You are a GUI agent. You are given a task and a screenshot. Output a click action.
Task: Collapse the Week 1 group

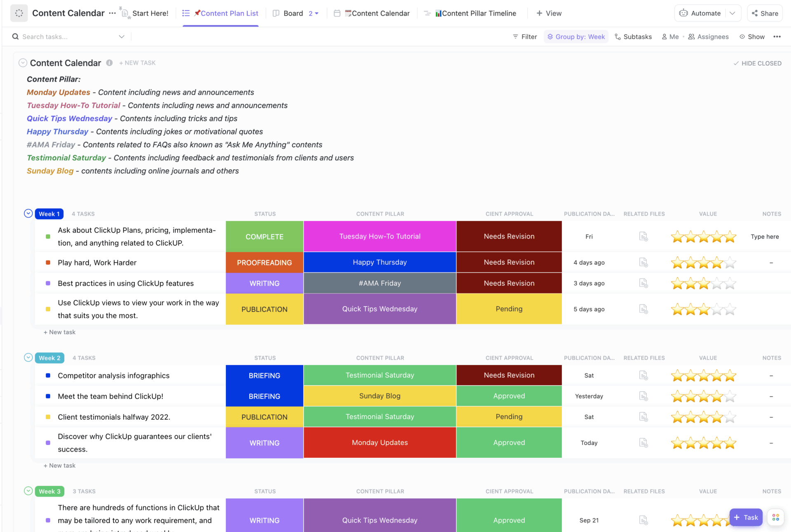pyautogui.click(x=28, y=213)
